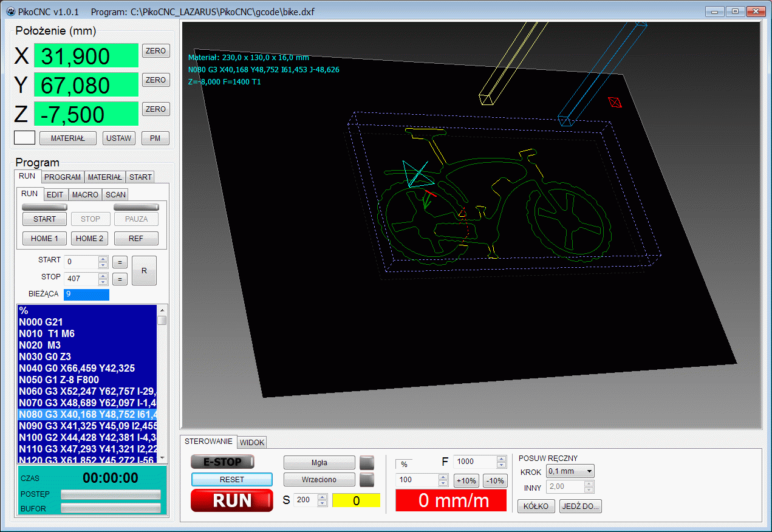The height and width of the screenshot is (532, 772).
Task: Click the START program button
Action: coord(45,219)
